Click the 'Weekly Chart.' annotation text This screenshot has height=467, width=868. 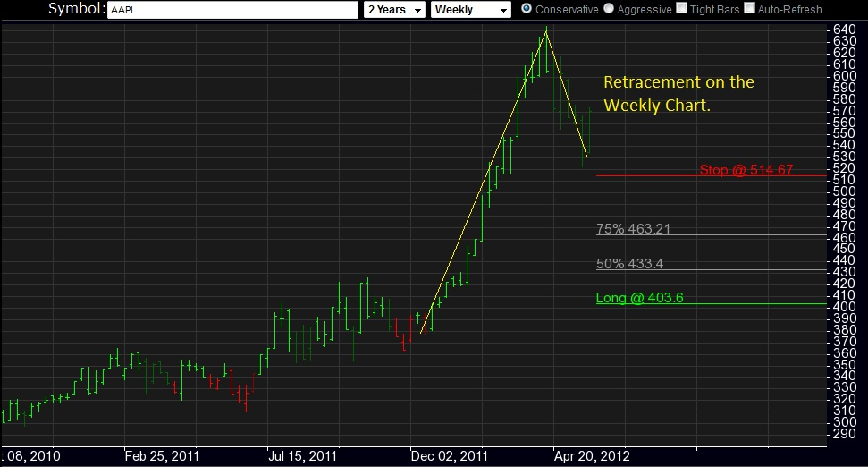(657, 106)
